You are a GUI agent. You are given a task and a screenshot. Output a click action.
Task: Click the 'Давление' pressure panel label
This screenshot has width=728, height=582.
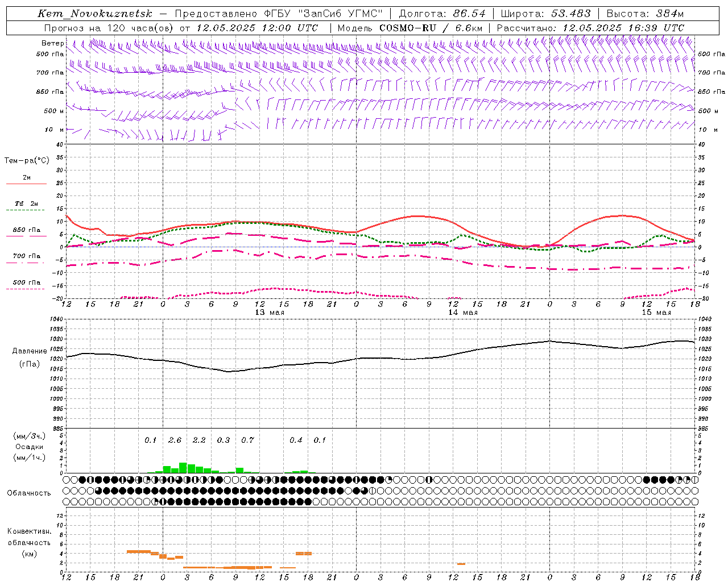pos(30,351)
